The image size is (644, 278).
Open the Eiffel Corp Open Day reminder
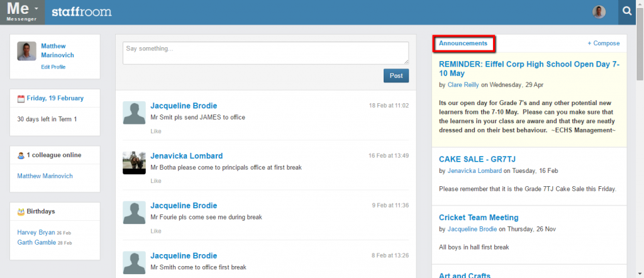[529, 69]
